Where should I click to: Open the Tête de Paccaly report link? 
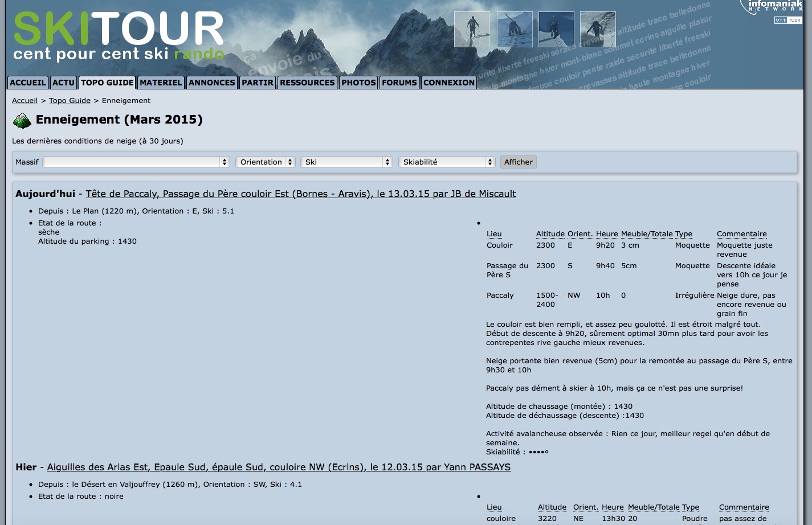[301, 194]
